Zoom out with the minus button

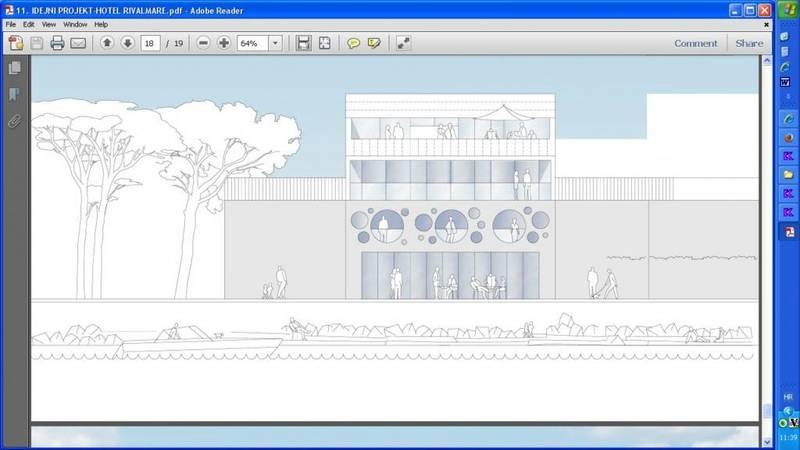203,43
